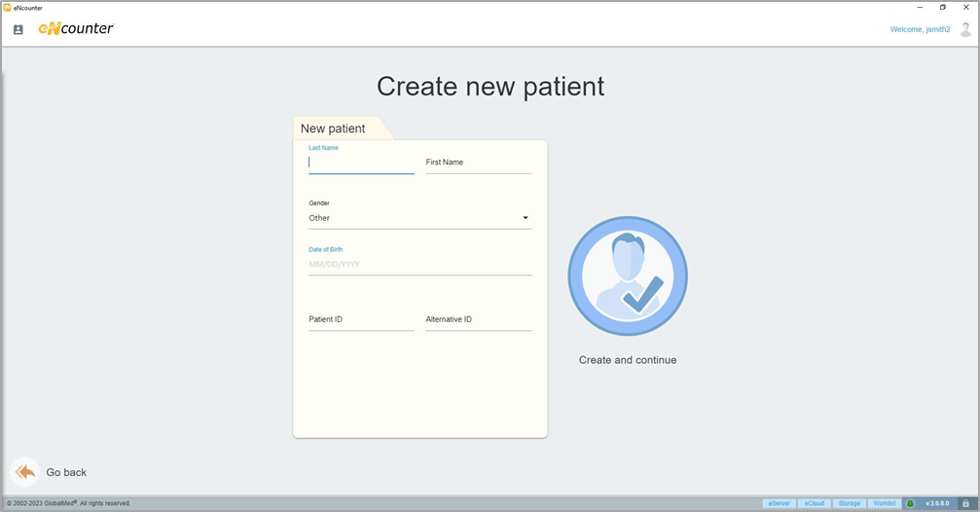Click the padlock icon in status bar
980x512 pixels.
point(964,503)
